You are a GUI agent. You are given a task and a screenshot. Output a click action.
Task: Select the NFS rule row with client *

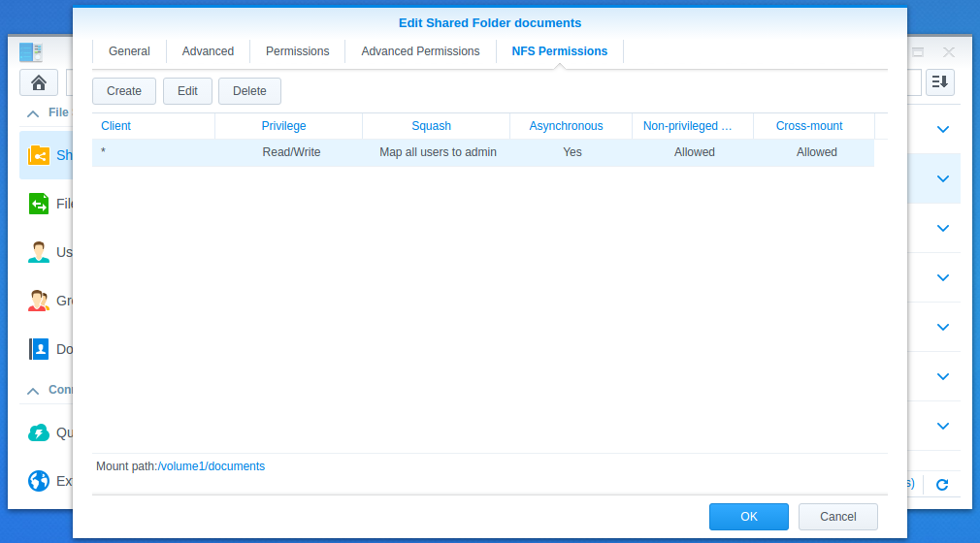483,152
